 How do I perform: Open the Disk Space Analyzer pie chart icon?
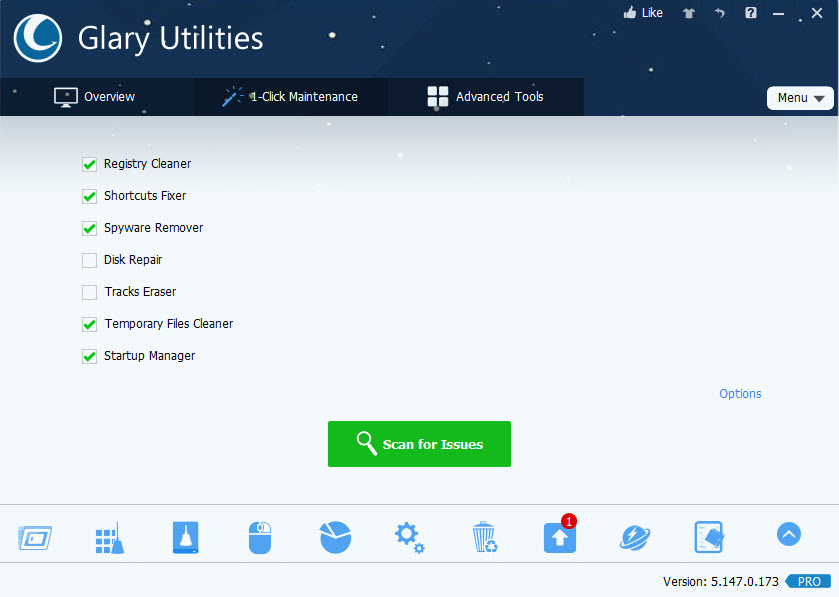click(x=335, y=537)
